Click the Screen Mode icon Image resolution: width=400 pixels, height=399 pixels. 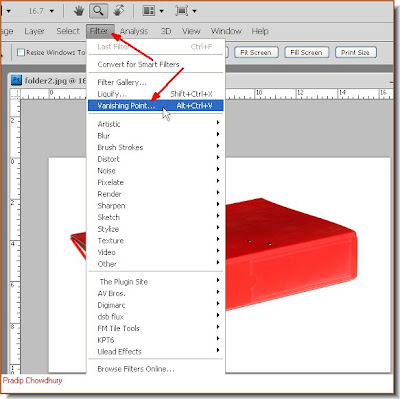182,11
